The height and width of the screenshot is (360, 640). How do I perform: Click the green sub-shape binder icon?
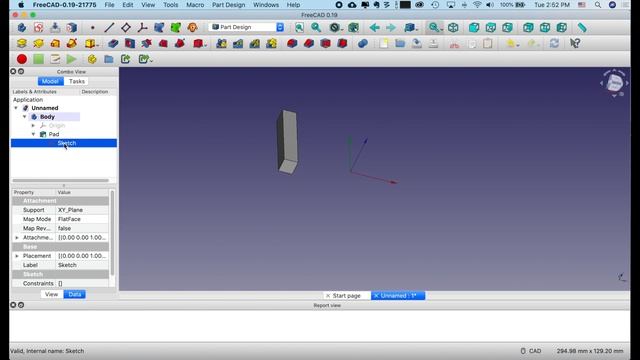coord(176,28)
